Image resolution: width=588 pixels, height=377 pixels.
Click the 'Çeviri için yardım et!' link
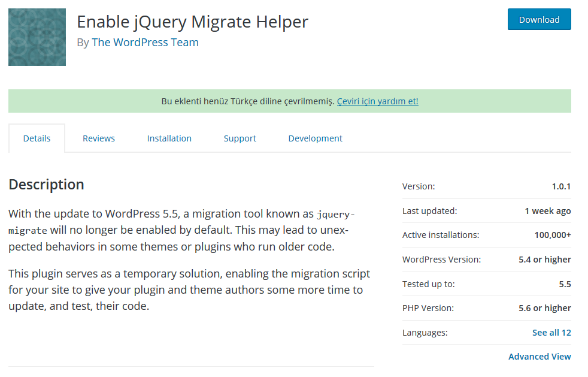378,101
